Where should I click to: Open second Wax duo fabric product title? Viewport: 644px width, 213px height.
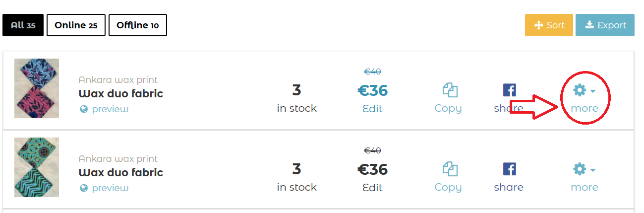tap(120, 172)
